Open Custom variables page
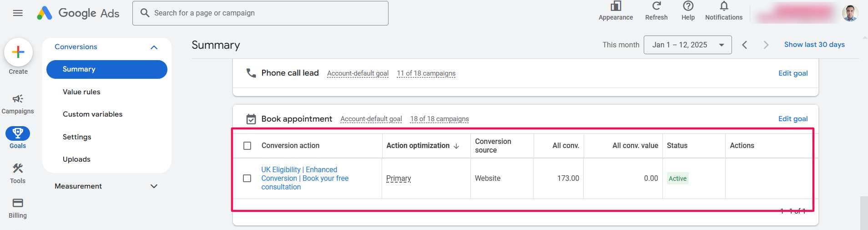This screenshot has width=868, height=230. [x=92, y=114]
